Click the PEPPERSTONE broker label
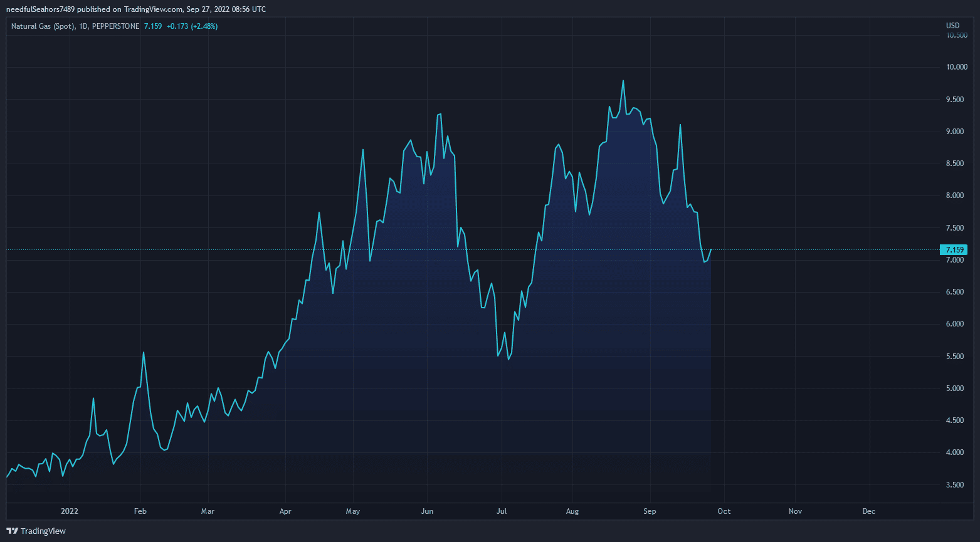This screenshot has width=980, height=542. tap(115, 26)
